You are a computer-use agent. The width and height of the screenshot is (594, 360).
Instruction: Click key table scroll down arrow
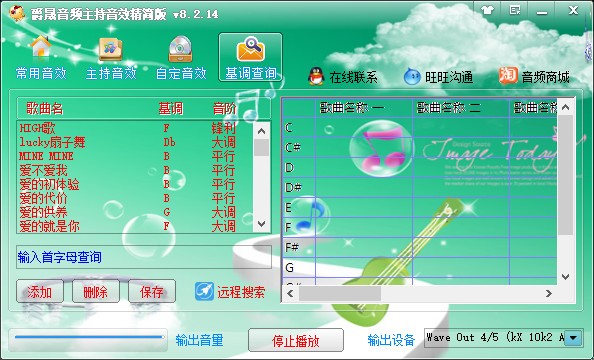(x=566, y=277)
